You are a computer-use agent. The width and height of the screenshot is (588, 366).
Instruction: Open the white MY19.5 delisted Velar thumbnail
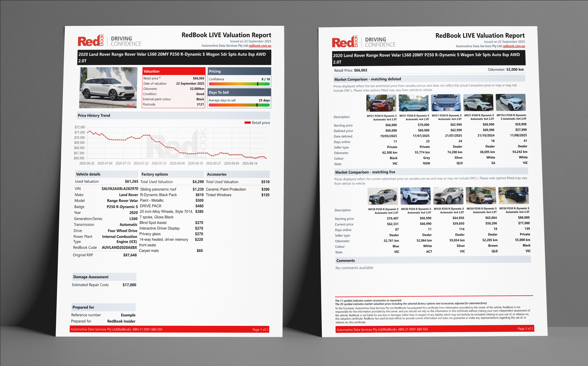click(x=510, y=102)
